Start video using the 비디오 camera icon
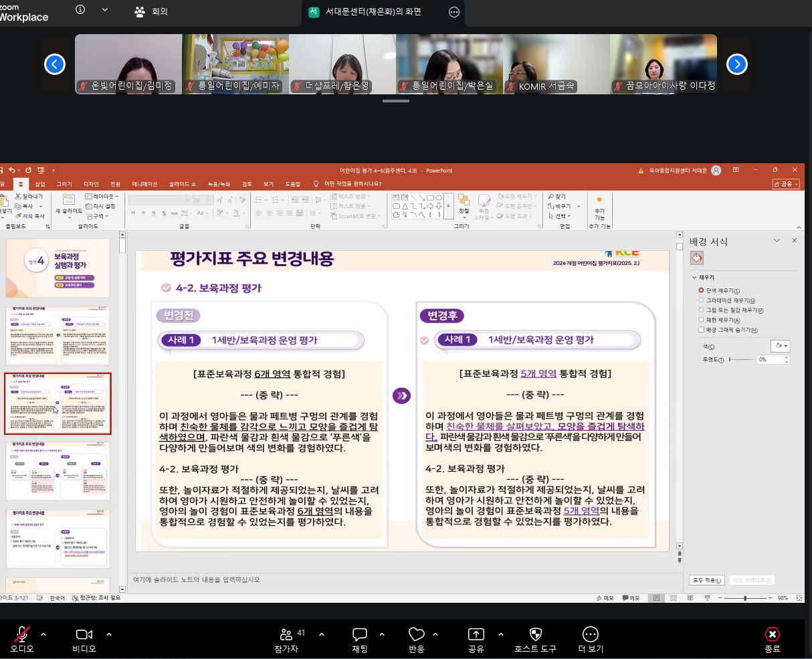This screenshot has width=812, height=659. click(84, 634)
